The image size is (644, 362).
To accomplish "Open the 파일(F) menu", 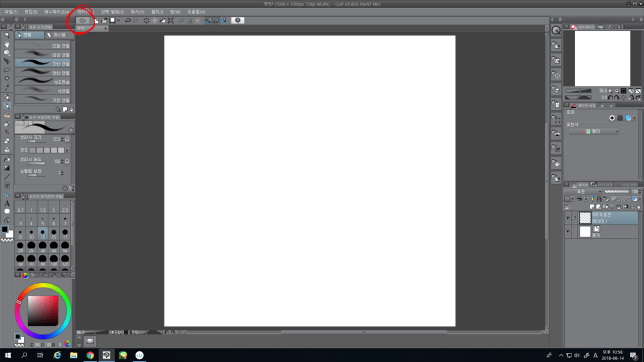I will [11, 12].
